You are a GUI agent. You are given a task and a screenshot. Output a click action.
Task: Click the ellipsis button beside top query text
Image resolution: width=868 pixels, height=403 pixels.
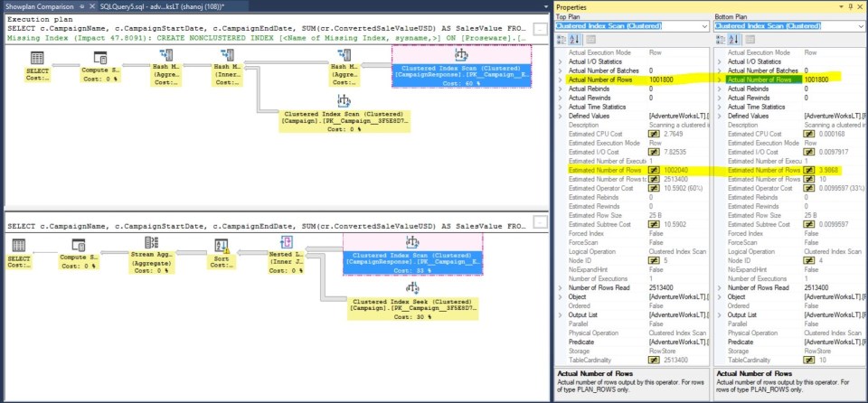click(x=541, y=30)
